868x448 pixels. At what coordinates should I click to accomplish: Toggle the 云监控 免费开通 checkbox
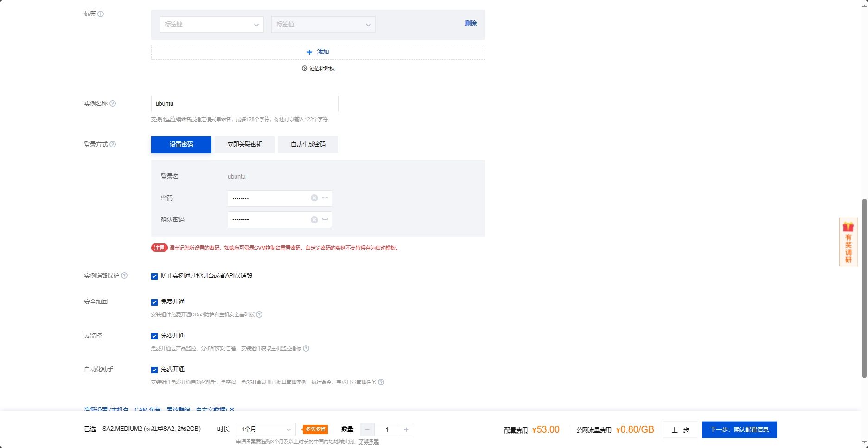click(x=154, y=336)
